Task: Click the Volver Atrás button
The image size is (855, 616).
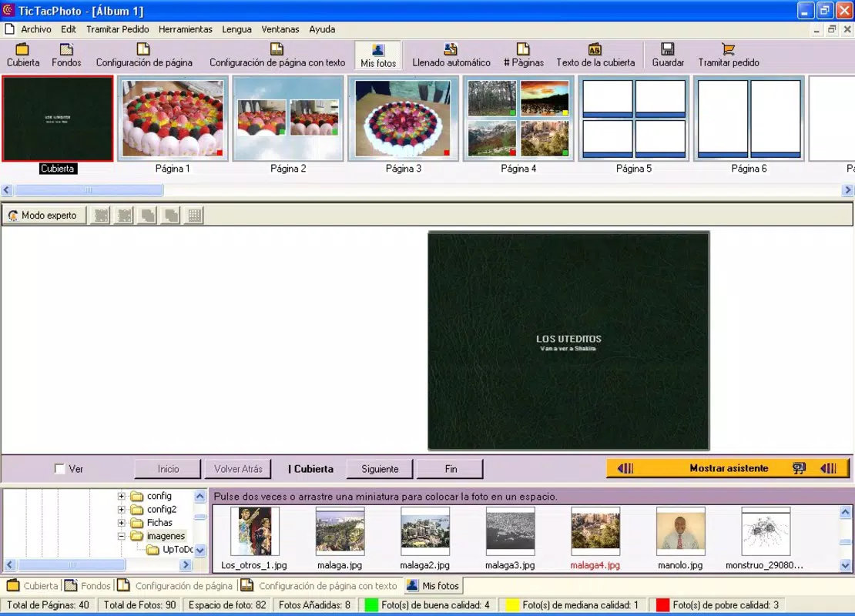Action: 238,469
